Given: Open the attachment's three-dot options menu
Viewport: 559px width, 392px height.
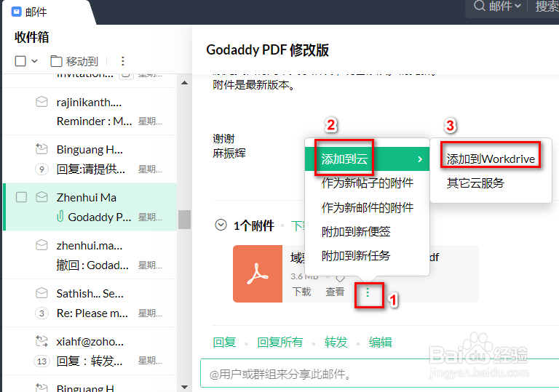Looking at the screenshot, I should pos(368,293).
